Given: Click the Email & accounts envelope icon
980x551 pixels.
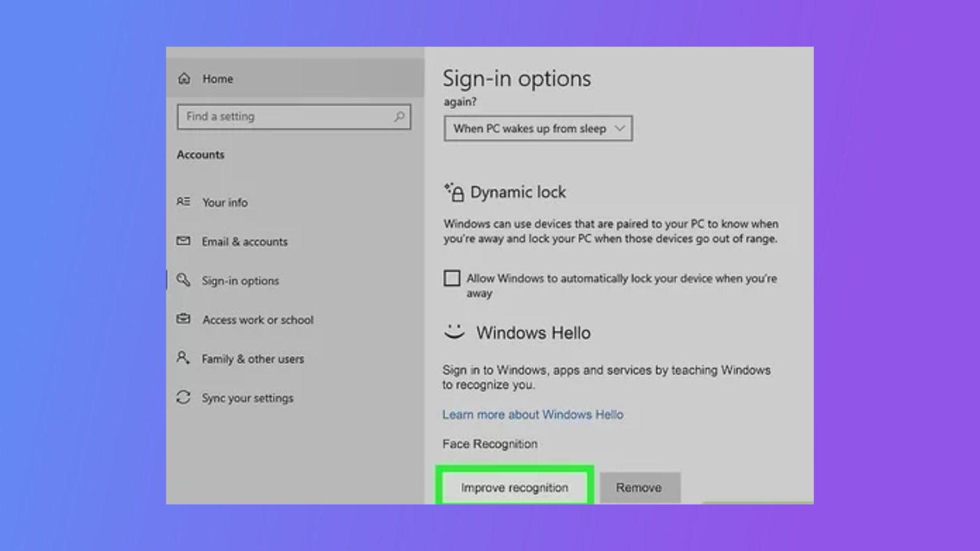Looking at the screenshot, I should coord(183,241).
